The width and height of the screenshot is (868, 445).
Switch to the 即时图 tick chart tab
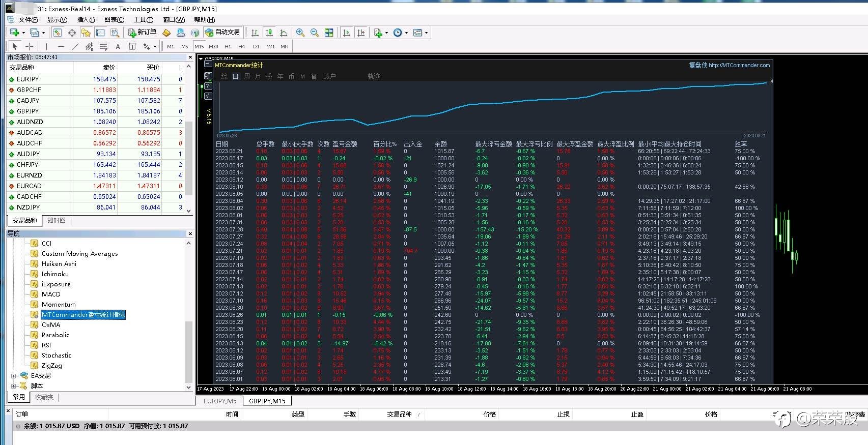pos(57,221)
